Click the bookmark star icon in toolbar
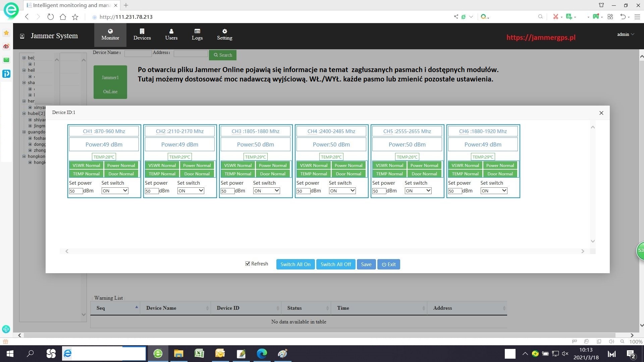The width and height of the screenshot is (644, 362). click(75, 17)
